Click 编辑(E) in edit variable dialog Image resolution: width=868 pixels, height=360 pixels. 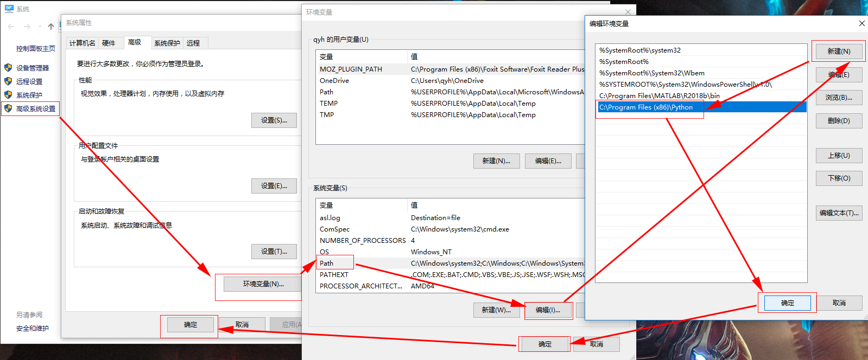coord(839,74)
